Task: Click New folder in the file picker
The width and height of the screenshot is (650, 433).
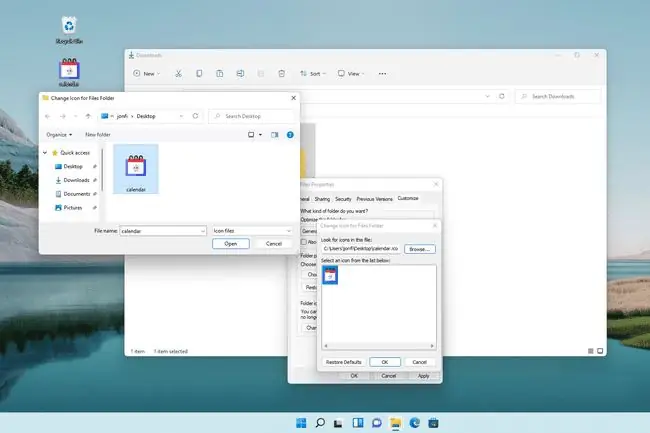Action: 98,135
